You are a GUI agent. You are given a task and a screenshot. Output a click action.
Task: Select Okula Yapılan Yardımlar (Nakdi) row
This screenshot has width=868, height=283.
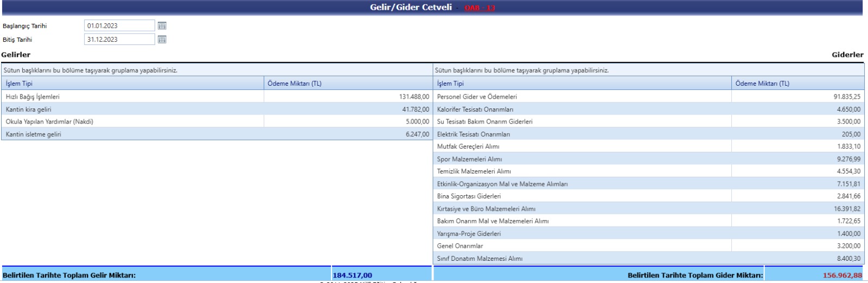tap(49, 122)
